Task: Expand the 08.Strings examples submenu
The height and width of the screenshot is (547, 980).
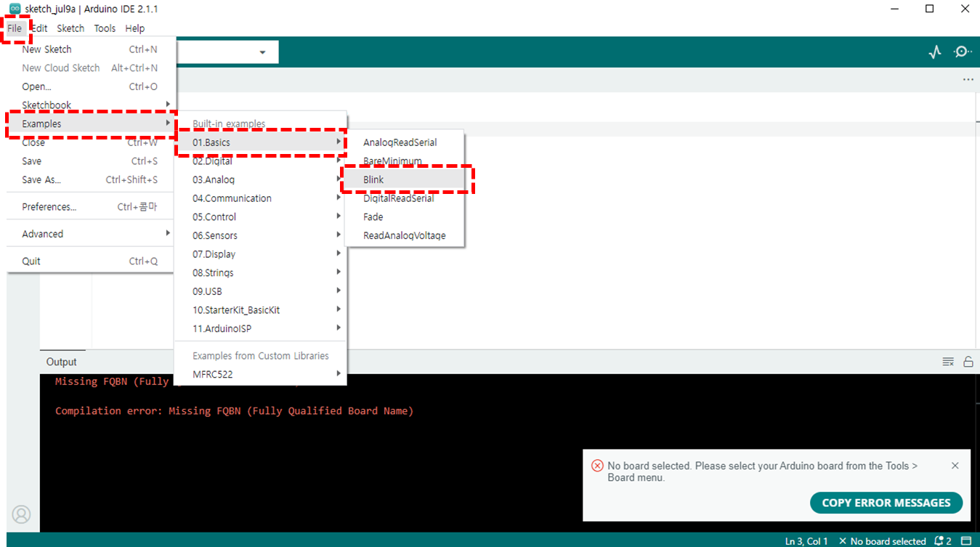Action: click(260, 273)
